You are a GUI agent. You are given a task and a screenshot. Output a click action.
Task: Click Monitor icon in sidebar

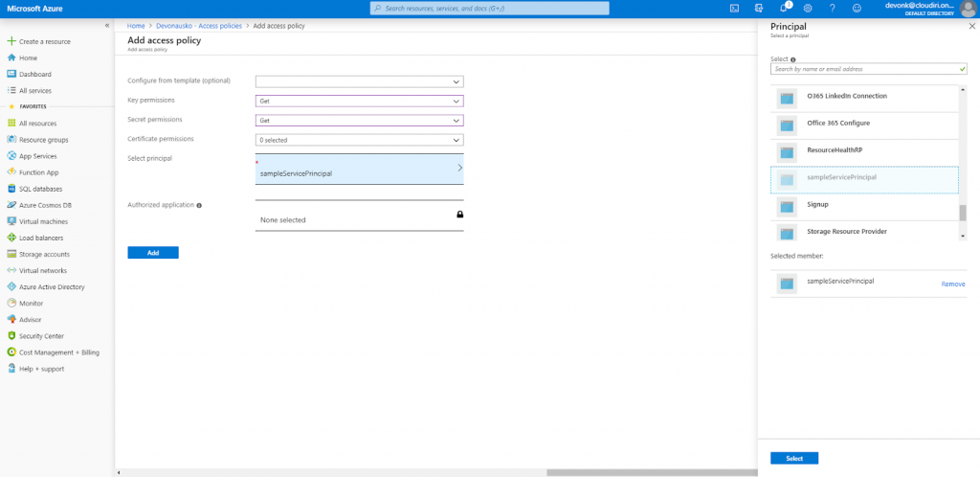pos(11,304)
